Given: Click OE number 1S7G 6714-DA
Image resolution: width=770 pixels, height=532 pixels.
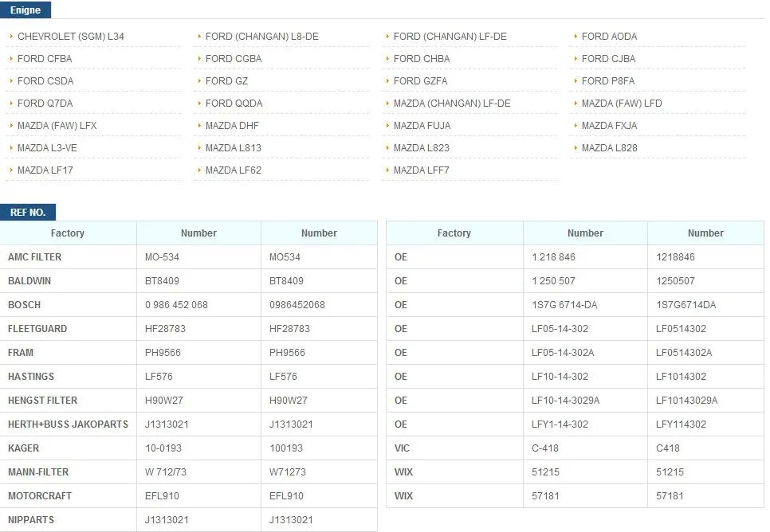Looking at the screenshot, I should [564, 305].
